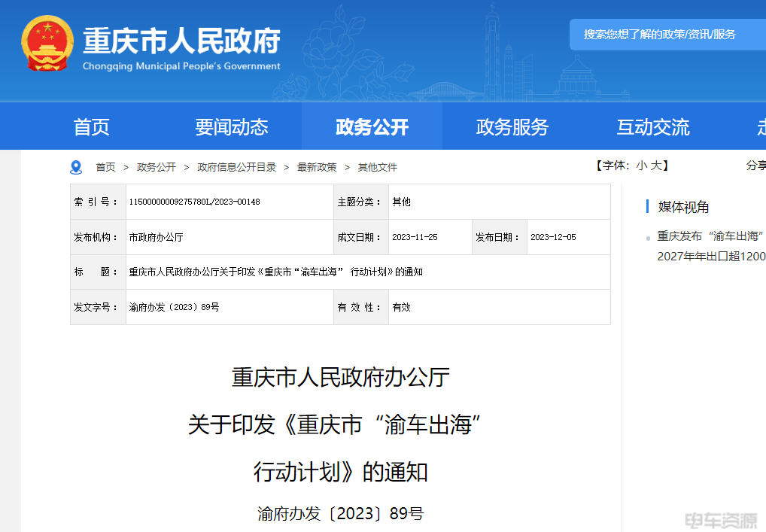Click the 索引号 label cell
The image size is (766, 532).
click(98, 202)
